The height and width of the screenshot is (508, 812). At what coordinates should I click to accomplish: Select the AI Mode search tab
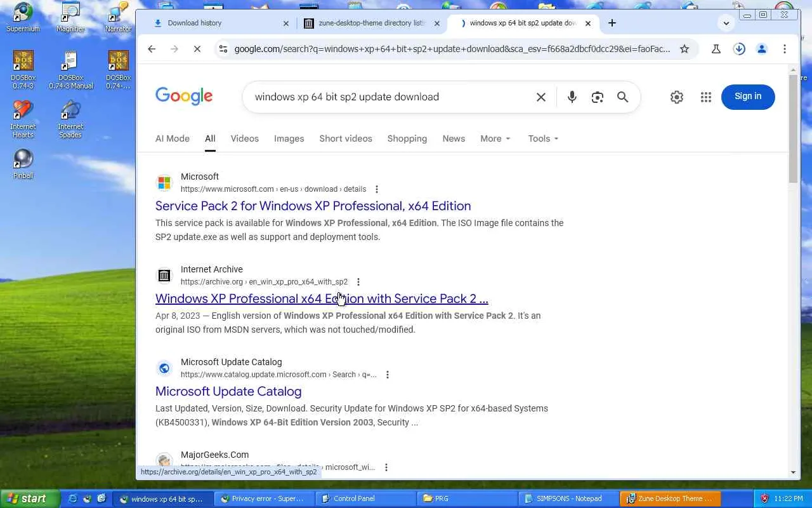pyautogui.click(x=173, y=138)
